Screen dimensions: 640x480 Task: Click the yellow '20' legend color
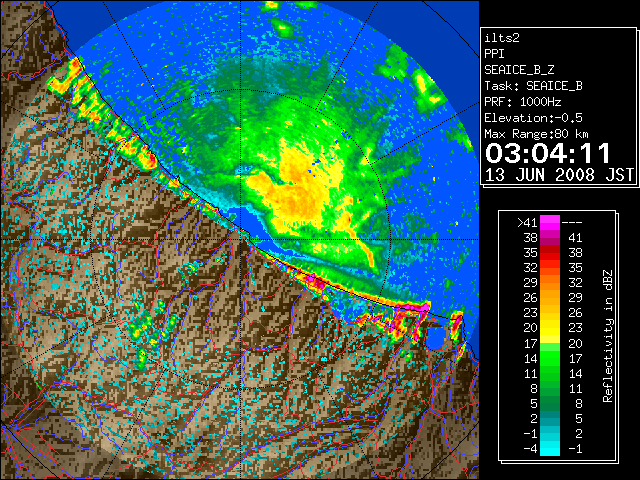(550, 327)
